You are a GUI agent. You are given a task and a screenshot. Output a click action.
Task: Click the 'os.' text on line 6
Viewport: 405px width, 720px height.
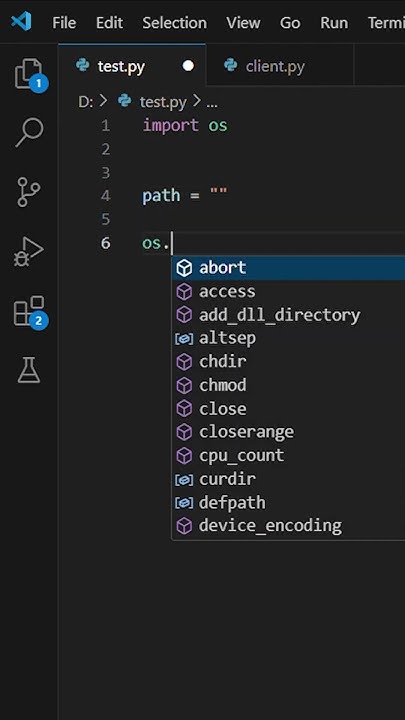[x=156, y=243]
